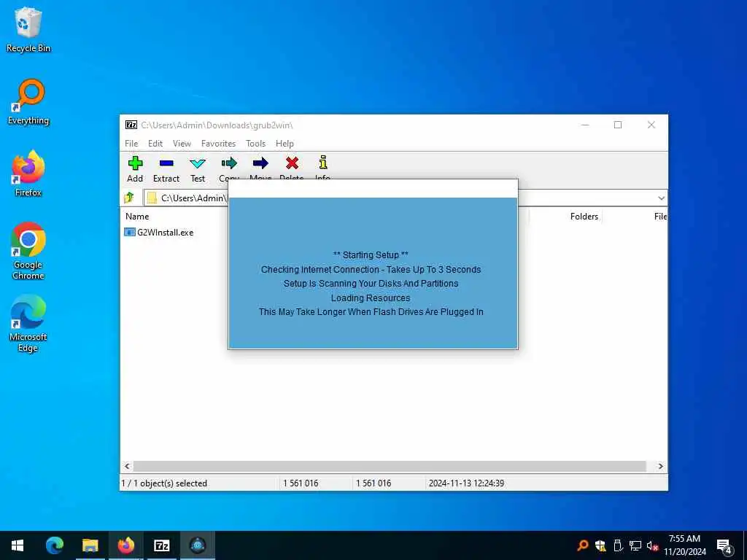Screen dimensions: 747x560
Task: Click the Add toolbar icon in 7-Zip
Action: tap(135, 163)
